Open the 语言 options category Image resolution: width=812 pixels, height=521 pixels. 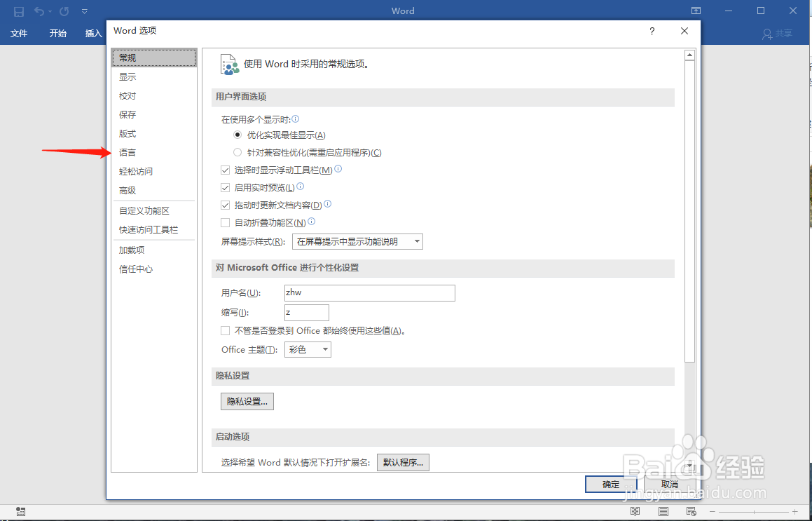click(x=154, y=152)
